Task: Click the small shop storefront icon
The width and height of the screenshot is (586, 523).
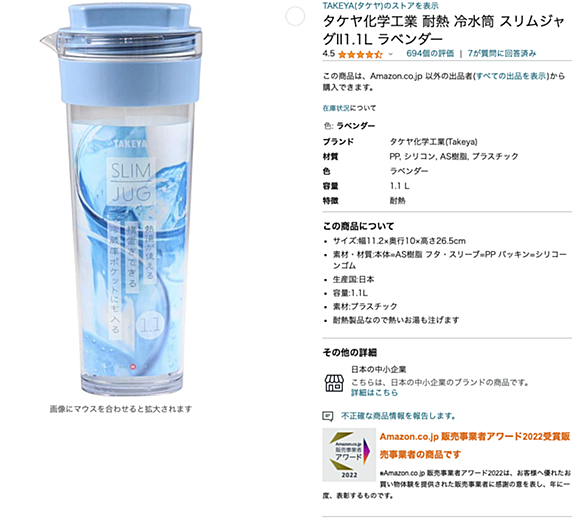Action: click(x=334, y=383)
